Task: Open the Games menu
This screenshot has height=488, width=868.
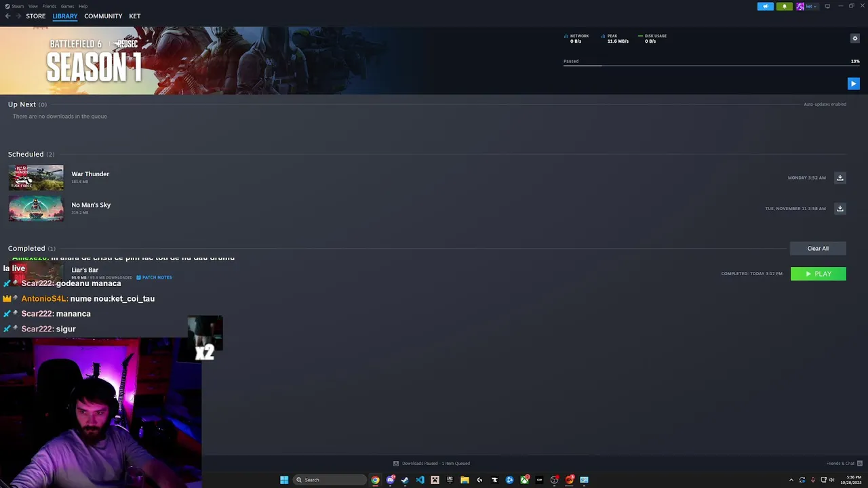Action: 67,6
